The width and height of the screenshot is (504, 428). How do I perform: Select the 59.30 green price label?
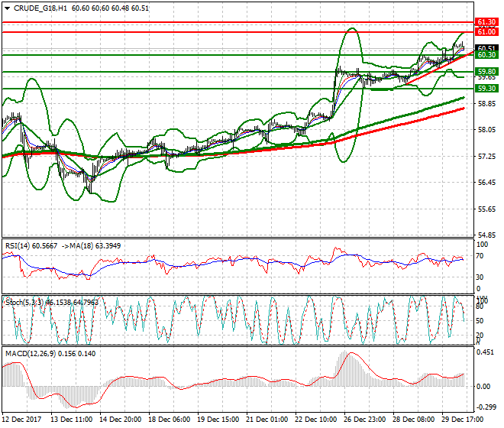coord(486,88)
